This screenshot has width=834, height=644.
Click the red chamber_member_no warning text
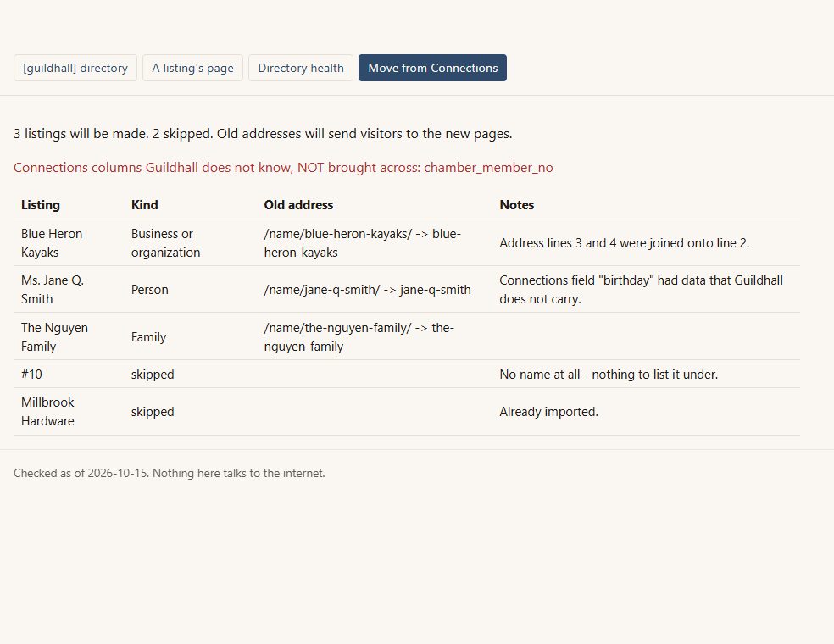pos(283,168)
